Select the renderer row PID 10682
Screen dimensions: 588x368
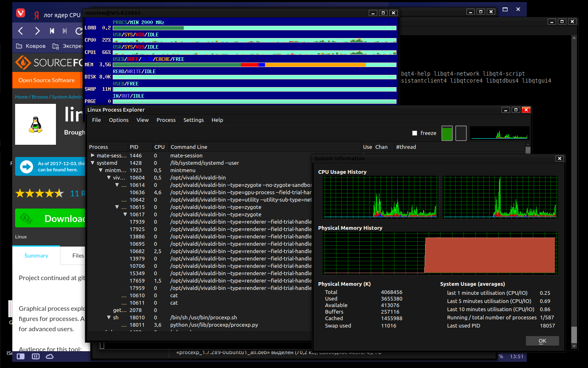pos(200,251)
